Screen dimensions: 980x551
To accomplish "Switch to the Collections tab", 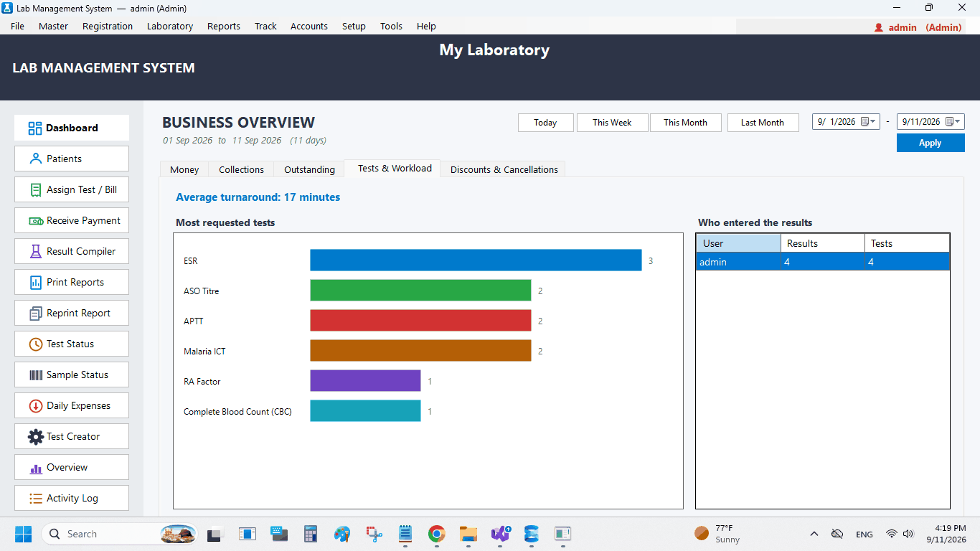I will (x=242, y=169).
